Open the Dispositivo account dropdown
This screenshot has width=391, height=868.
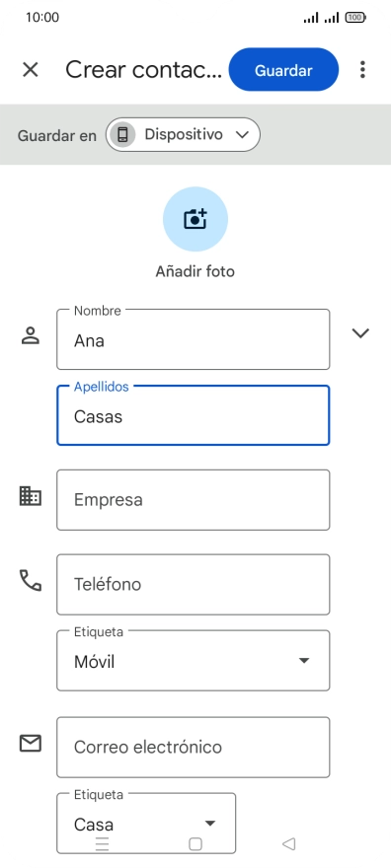[x=183, y=134]
